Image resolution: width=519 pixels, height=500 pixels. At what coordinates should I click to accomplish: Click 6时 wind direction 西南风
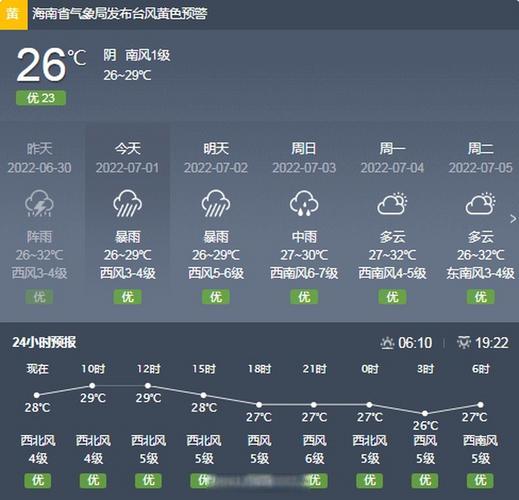tap(480, 441)
